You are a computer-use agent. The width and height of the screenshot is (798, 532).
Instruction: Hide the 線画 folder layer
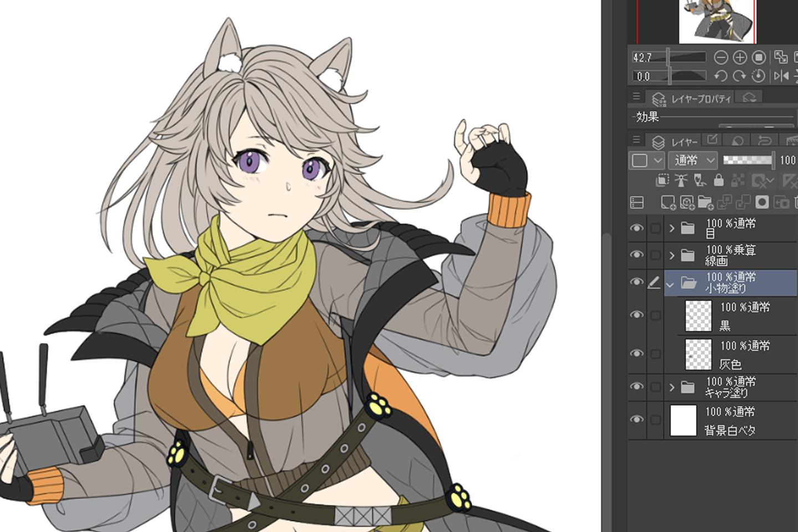(637, 255)
